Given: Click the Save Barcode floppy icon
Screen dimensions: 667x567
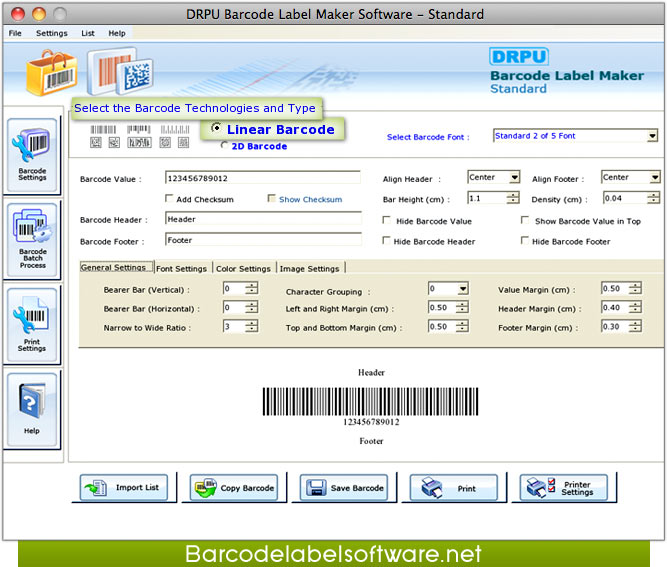Looking at the screenshot, I should (x=316, y=488).
